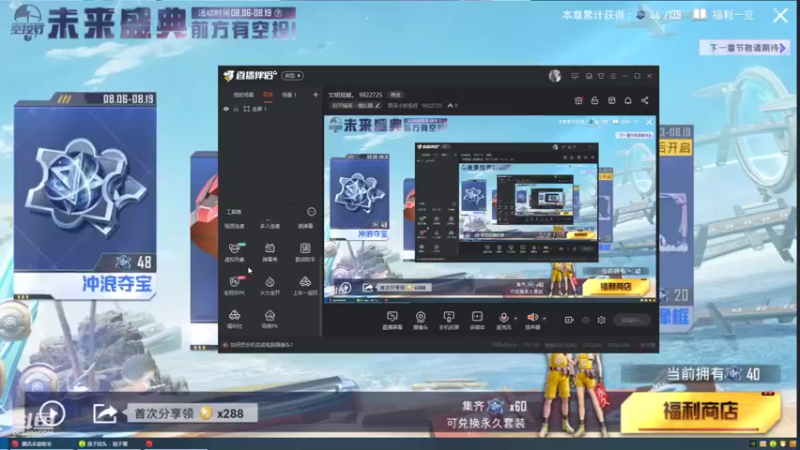800x450 pixels.
Task: Click the start live button
Action: tap(632, 320)
